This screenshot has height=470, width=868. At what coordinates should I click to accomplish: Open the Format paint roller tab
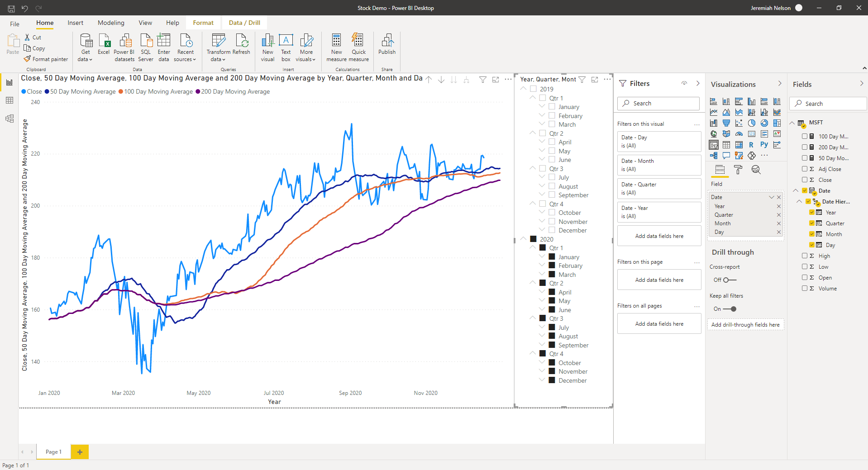click(x=738, y=170)
